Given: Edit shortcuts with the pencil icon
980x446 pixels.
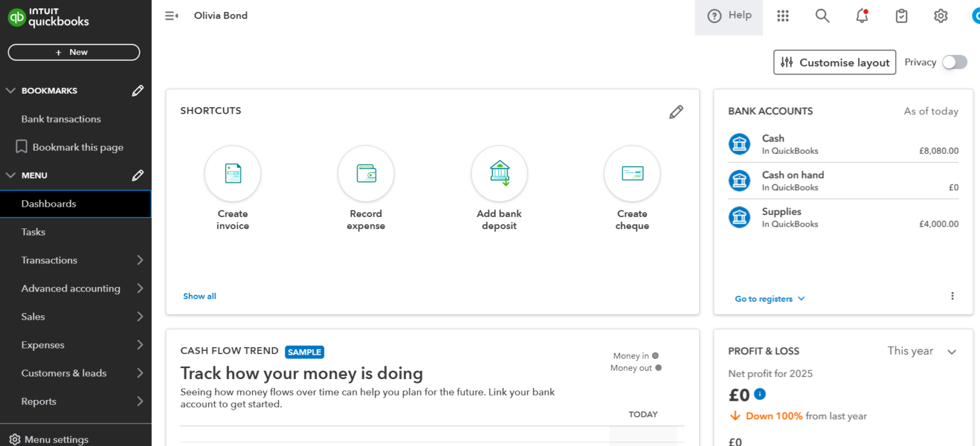Looking at the screenshot, I should pyautogui.click(x=676, y=112).
